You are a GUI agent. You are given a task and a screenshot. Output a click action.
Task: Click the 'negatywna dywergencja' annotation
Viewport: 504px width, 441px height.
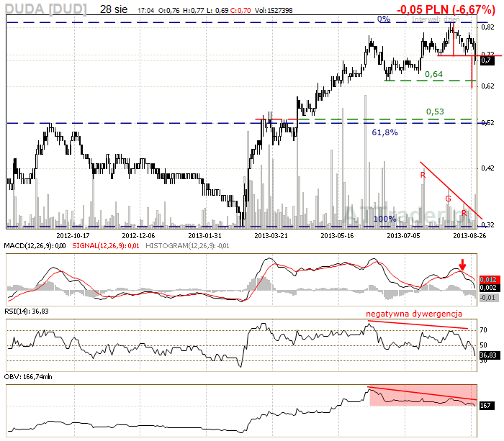pyautogui.click(x=414, y=314)
